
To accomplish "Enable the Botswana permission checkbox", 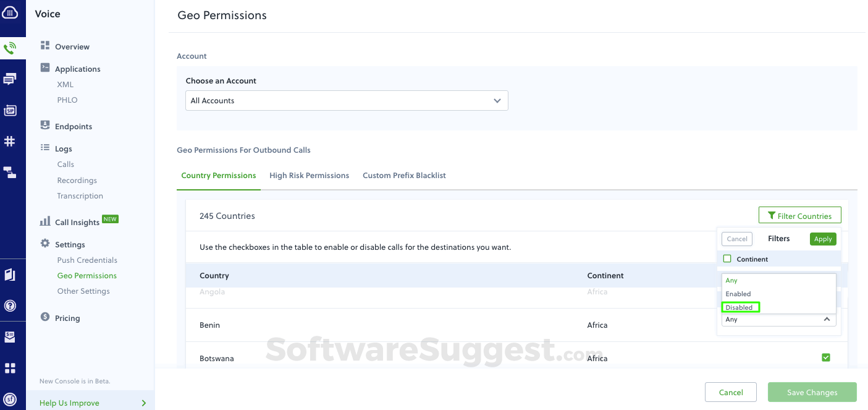I will click(826, 357).
